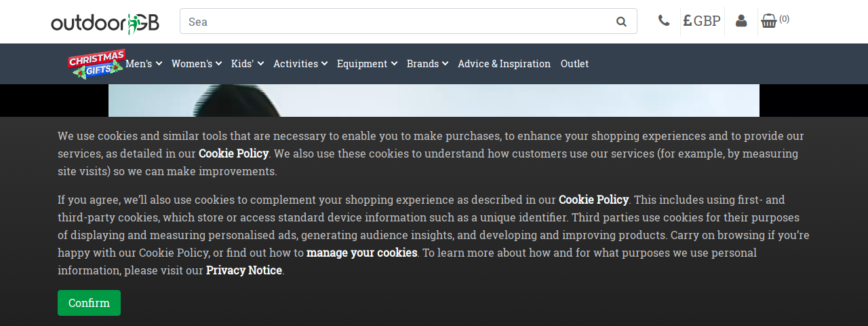Follow the manage your cookies link
The height and width of the screenshot is (326, 868).
click(x=361, y=253)
